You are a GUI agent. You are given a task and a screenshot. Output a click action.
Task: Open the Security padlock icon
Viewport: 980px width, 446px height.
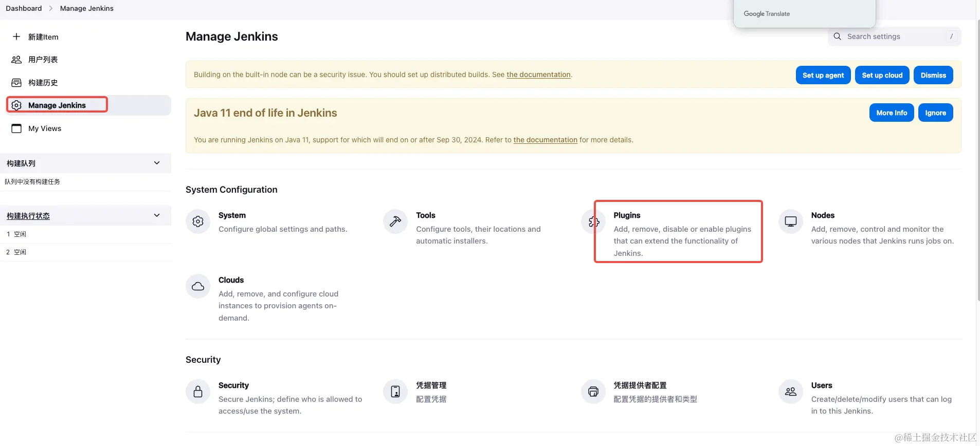(198, 392)
